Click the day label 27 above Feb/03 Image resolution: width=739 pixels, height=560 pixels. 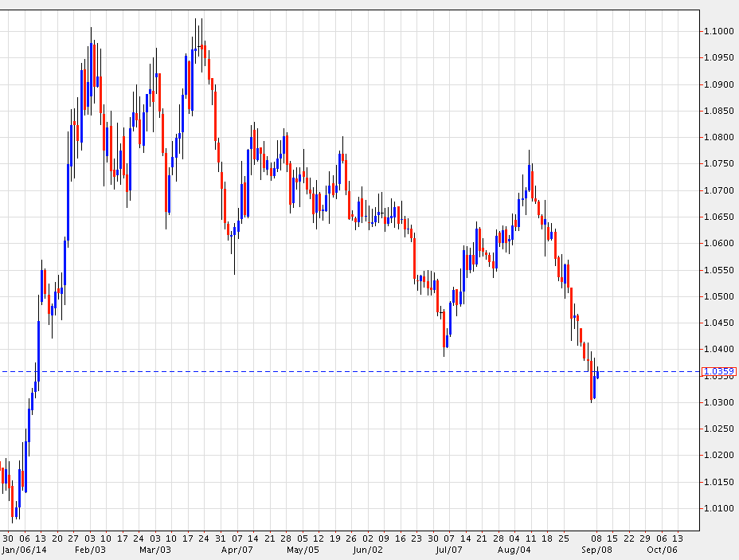pyautogui.click(x=73, y=538)
